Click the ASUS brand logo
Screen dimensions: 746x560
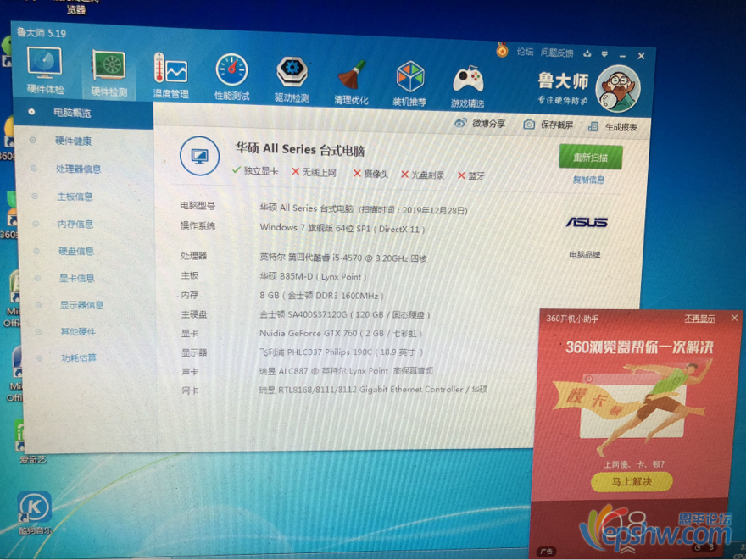click(x=587, y=222)
